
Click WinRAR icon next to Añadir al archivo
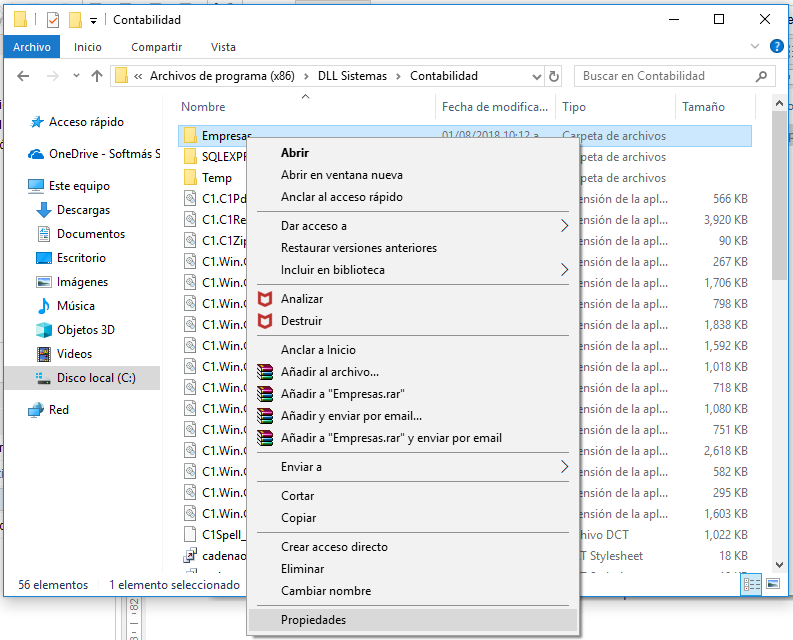pos(265,372)
